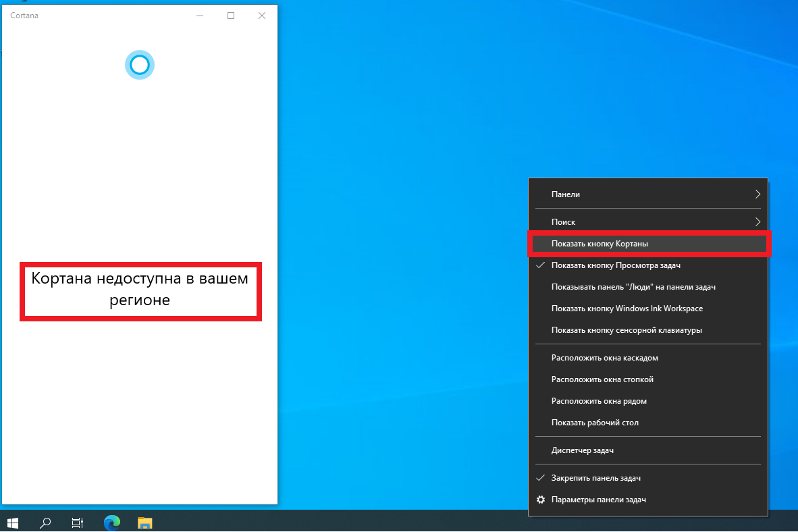Click the Cortana circle logo
Viewport: 798px width, 532px height.
point(140,65)
